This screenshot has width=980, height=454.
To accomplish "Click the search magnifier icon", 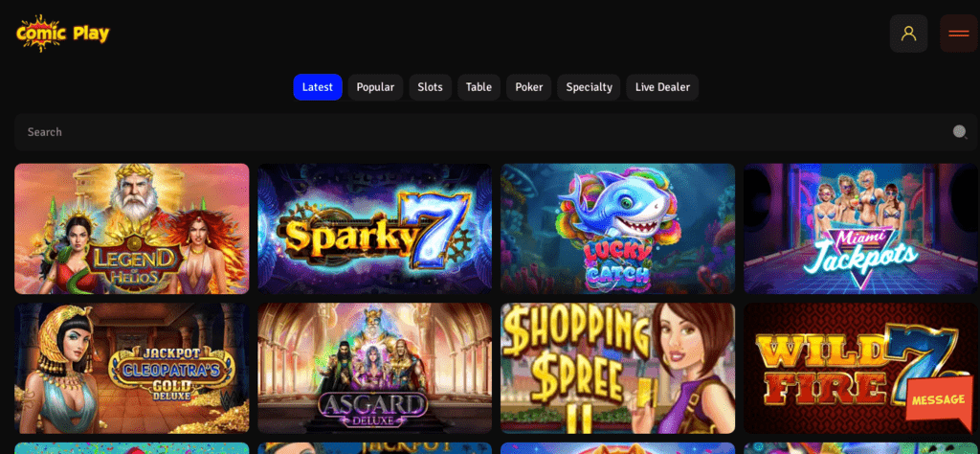I will pyautogui.click(x=959, y=132).
